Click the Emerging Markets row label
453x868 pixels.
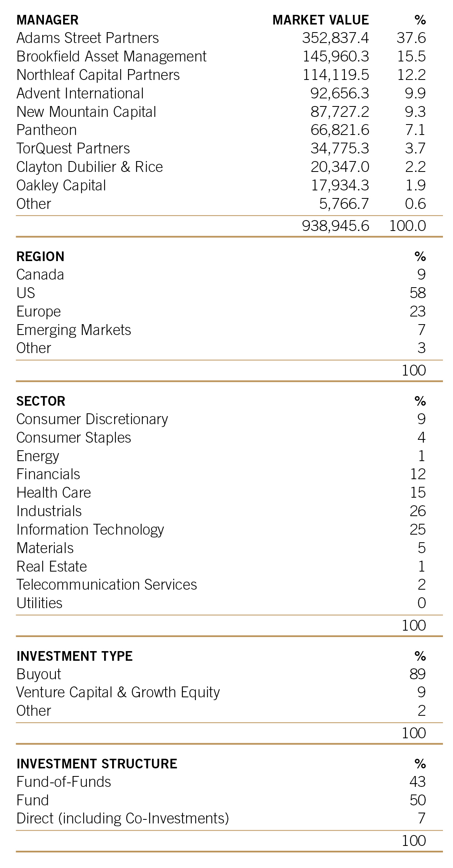pyautogui.click(x=74, y=330)
